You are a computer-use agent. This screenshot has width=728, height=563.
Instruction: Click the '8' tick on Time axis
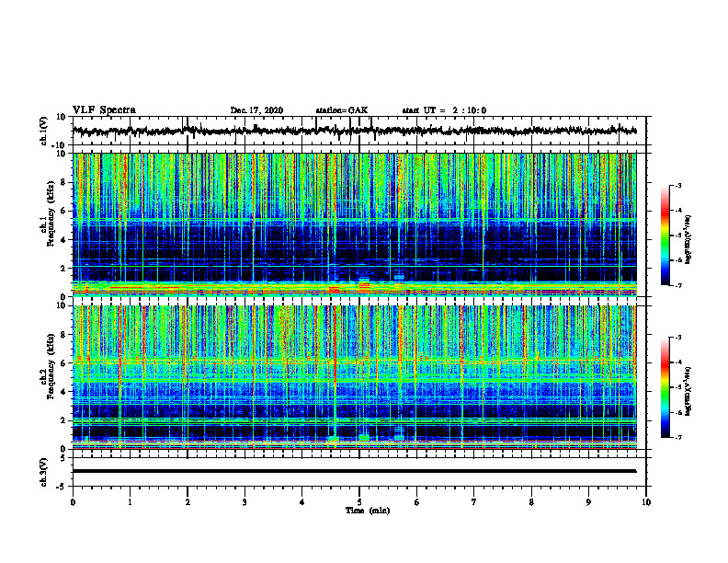click(531, 502)
